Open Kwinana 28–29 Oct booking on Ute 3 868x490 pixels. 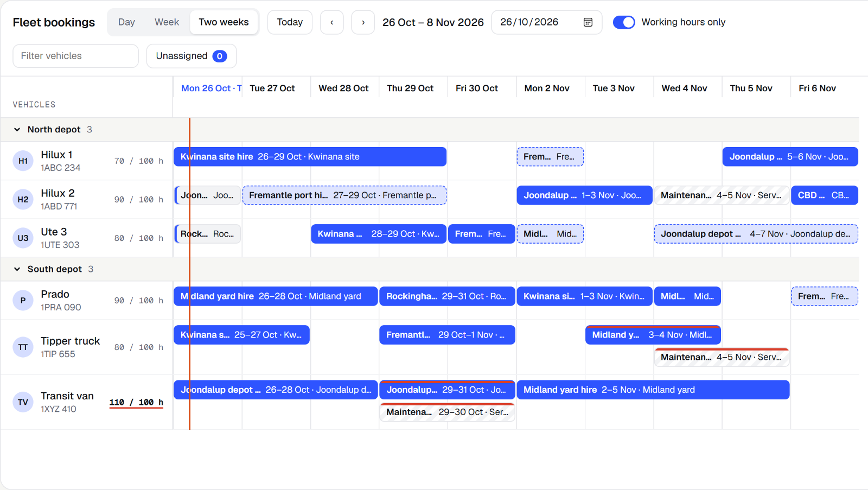(379, 234)
